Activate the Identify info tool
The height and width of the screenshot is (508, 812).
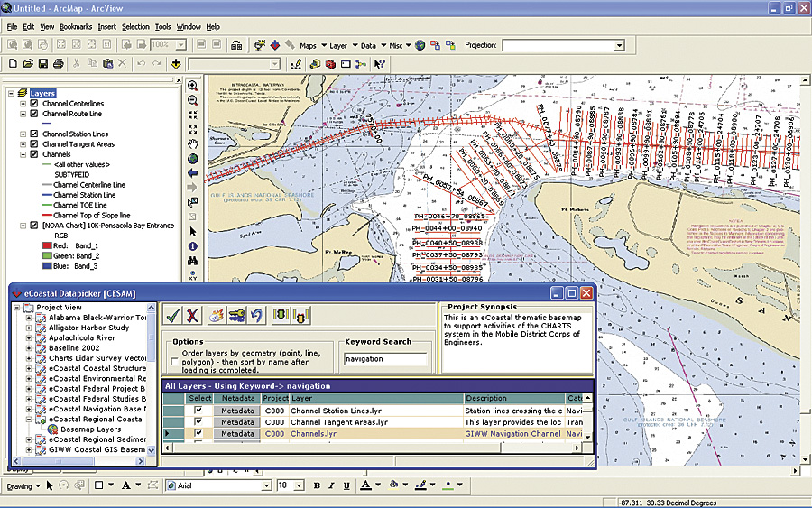click(x=193, y=246)
